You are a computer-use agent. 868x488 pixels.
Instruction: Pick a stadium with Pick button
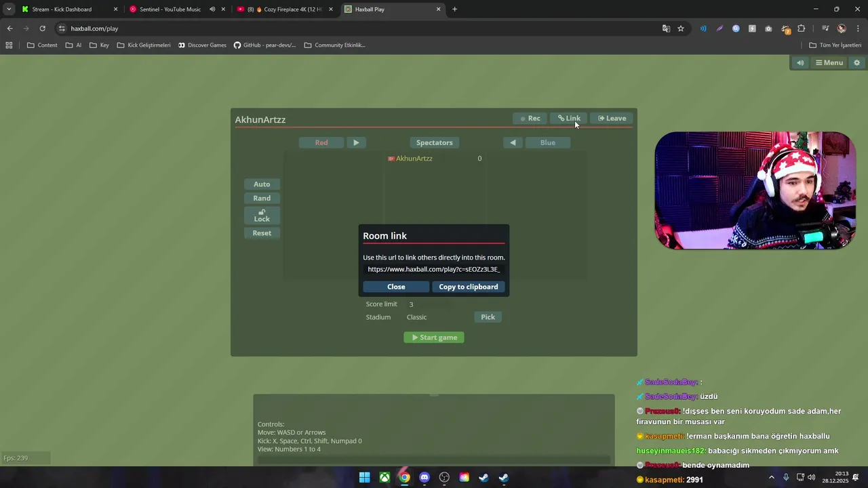488,317
